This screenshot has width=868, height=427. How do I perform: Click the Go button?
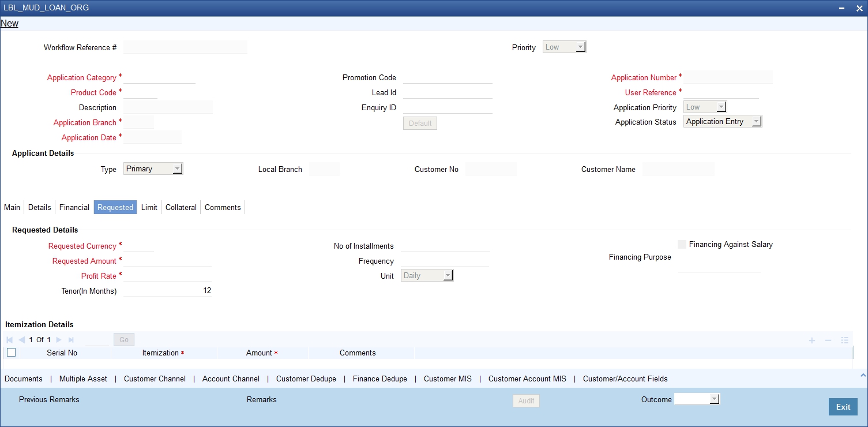coord(124,340)
